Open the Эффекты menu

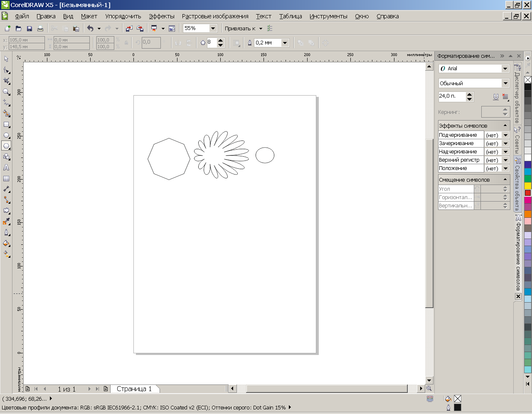click(x=162, y=16)
